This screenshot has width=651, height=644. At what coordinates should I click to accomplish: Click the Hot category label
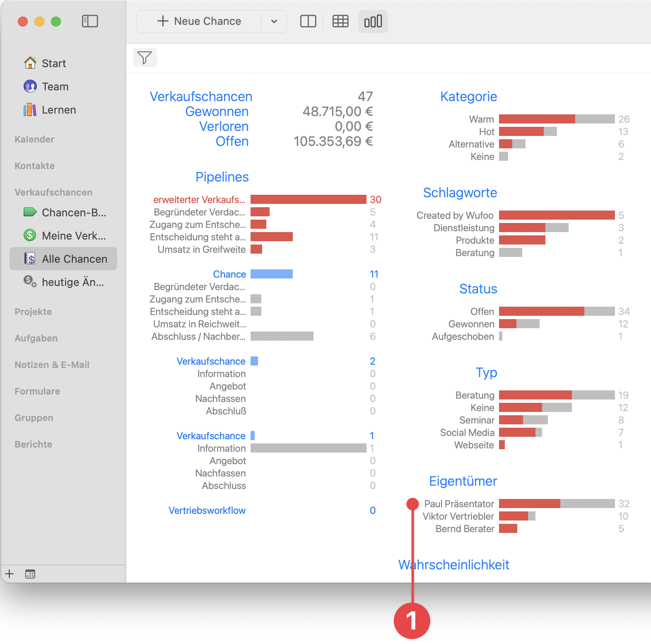point(487,132)
